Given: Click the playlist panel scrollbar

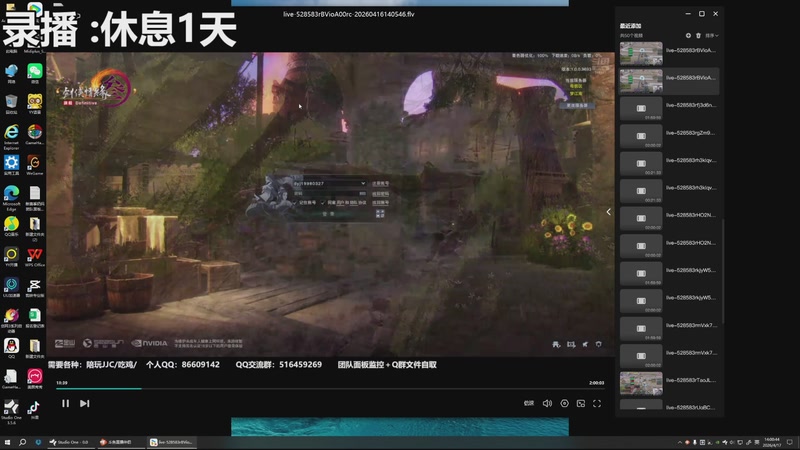Looking at the screenshot, I should tap(722, 270).
